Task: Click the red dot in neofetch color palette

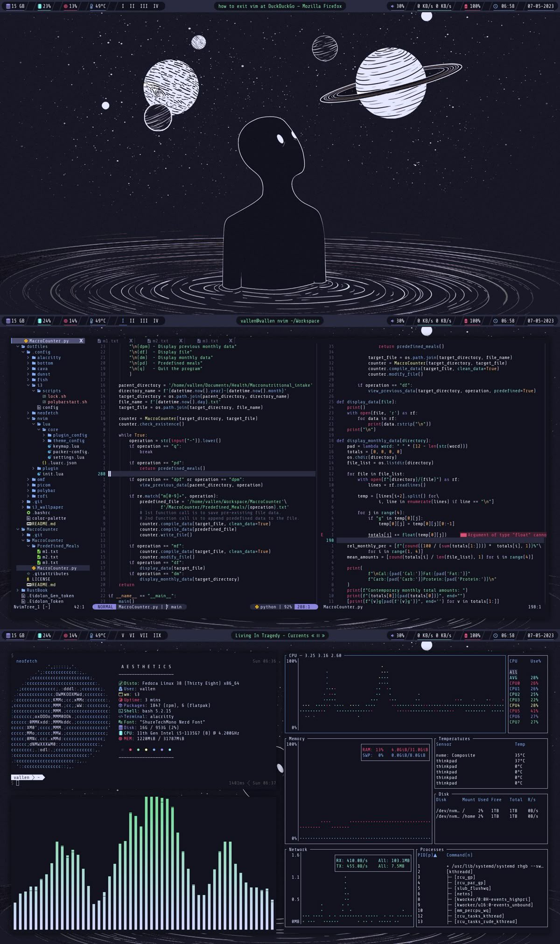Action: (130, 750)
